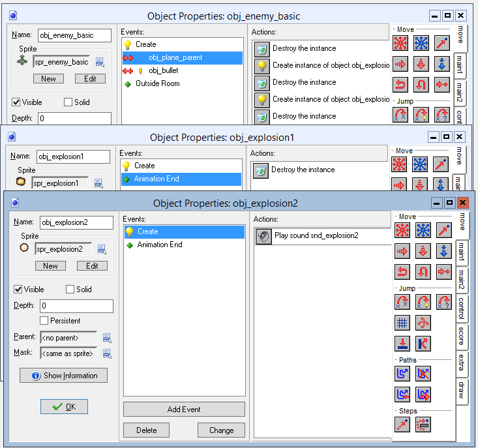Toggle Solid checkbox in obj_enemy_basic window

coord(68,102)
